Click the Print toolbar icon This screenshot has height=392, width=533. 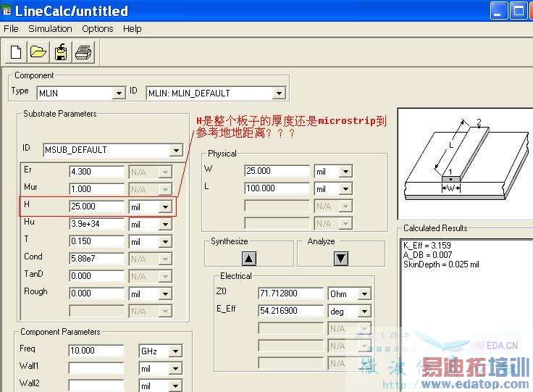83,52
